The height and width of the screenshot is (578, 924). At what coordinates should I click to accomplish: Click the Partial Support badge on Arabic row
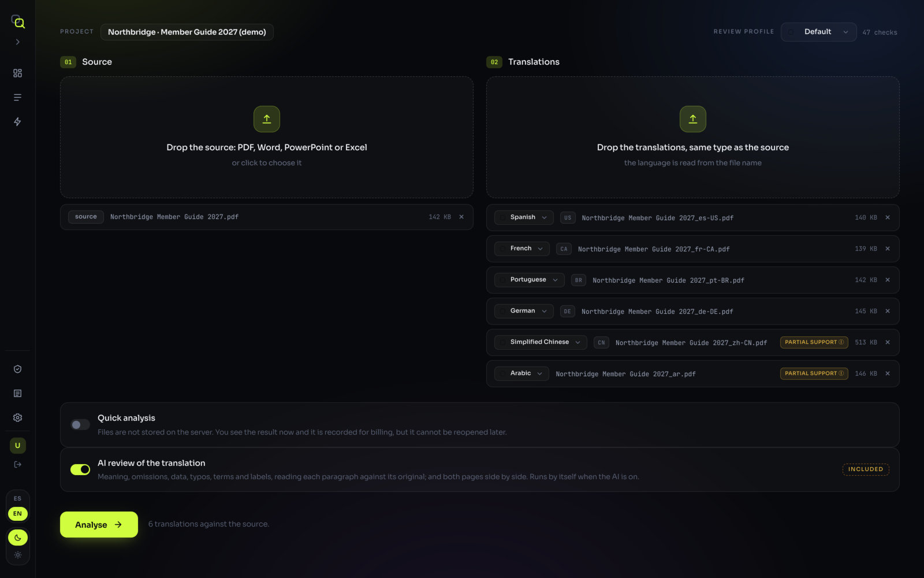(x=814, y=373)
